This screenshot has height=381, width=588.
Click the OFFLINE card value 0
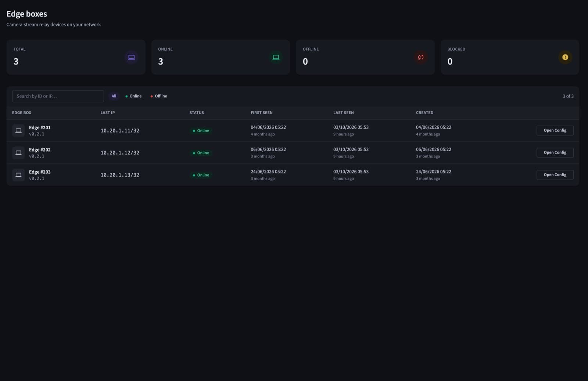pos(305,62)
